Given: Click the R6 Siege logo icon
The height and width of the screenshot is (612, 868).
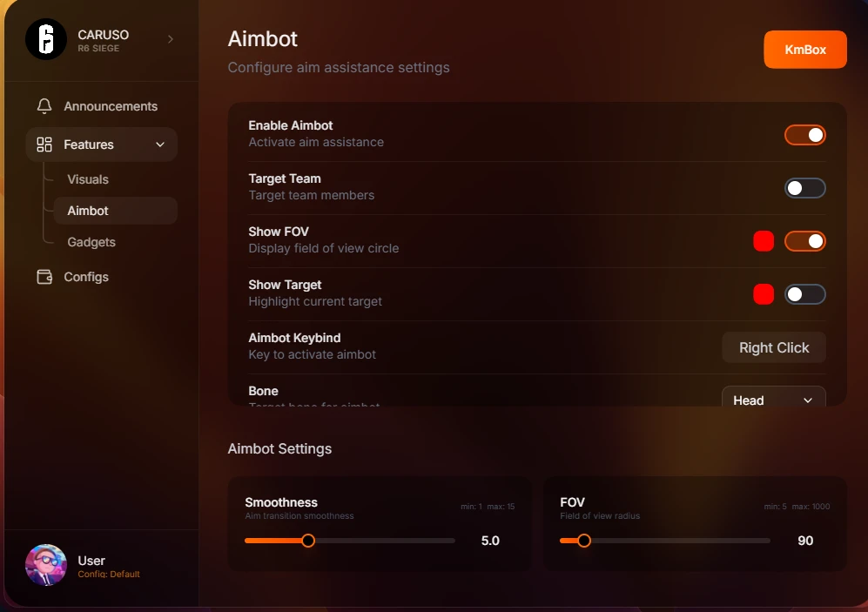Looking at the screenshot, I should pyautogui.click(x=46, y=39).
